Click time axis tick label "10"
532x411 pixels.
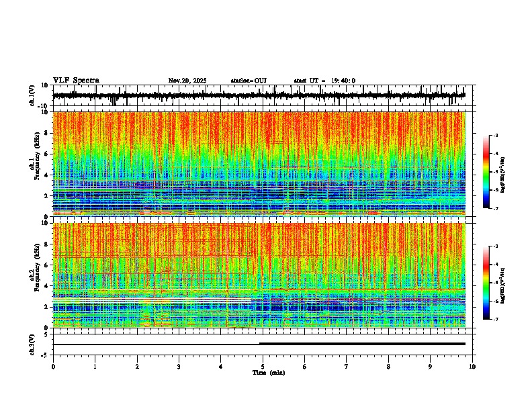(x=472, y=367)
